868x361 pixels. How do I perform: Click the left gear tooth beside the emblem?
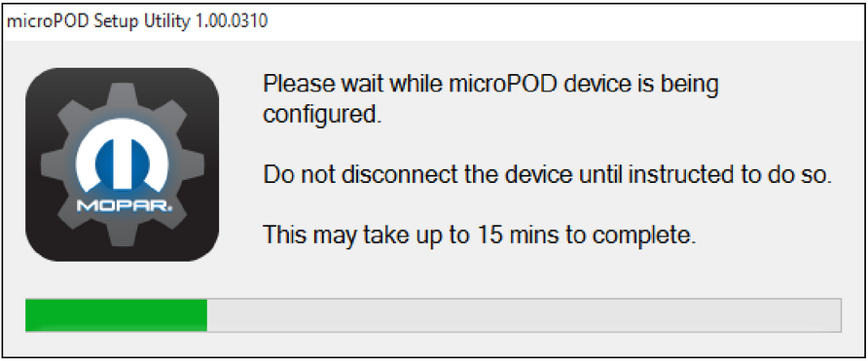(x=51, y=164)
